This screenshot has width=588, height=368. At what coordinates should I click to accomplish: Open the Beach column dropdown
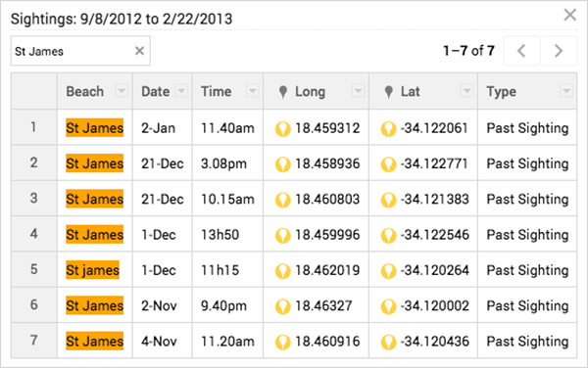pyautogui.click(x=122, y=91)
